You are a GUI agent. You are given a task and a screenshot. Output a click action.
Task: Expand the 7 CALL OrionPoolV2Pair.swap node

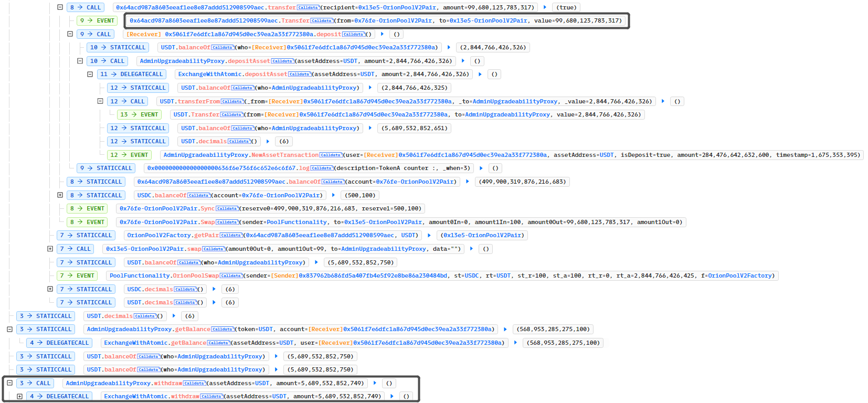50,249
